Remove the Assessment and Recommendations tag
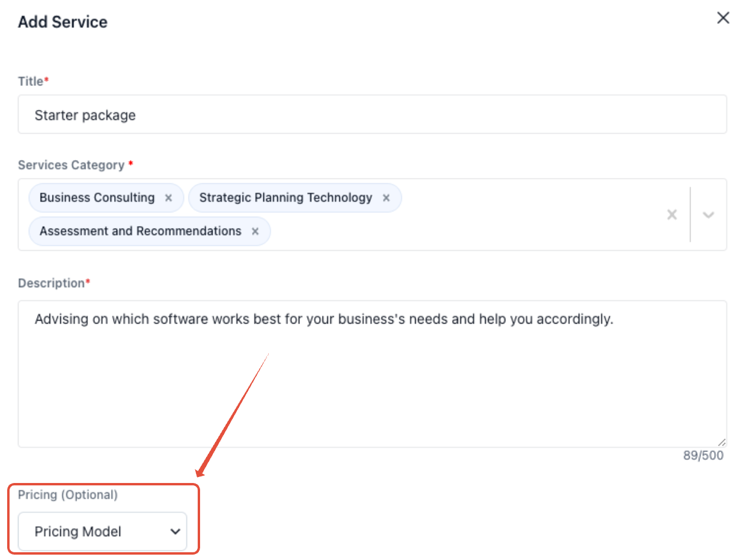 click(x=255, y=232)
